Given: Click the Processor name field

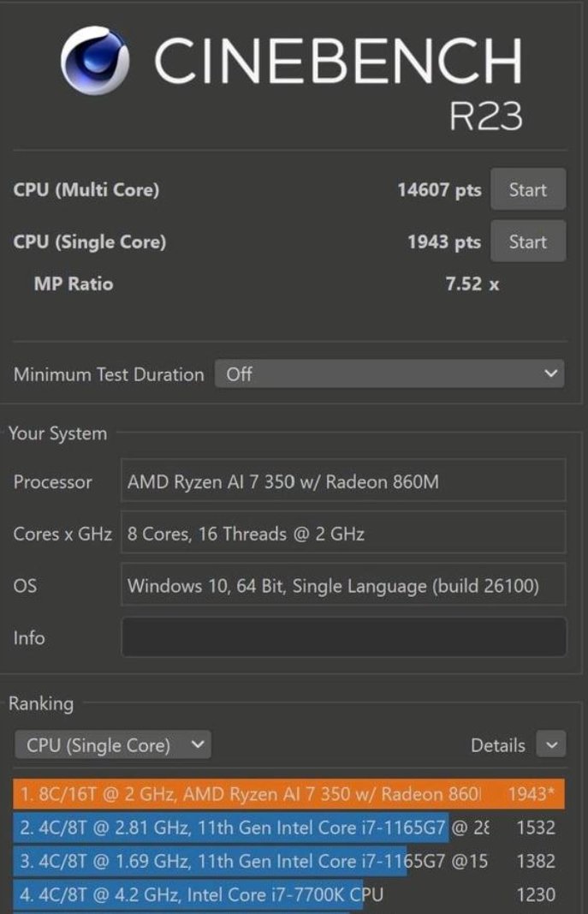Looking at the screenshot, I should [343, 481].
